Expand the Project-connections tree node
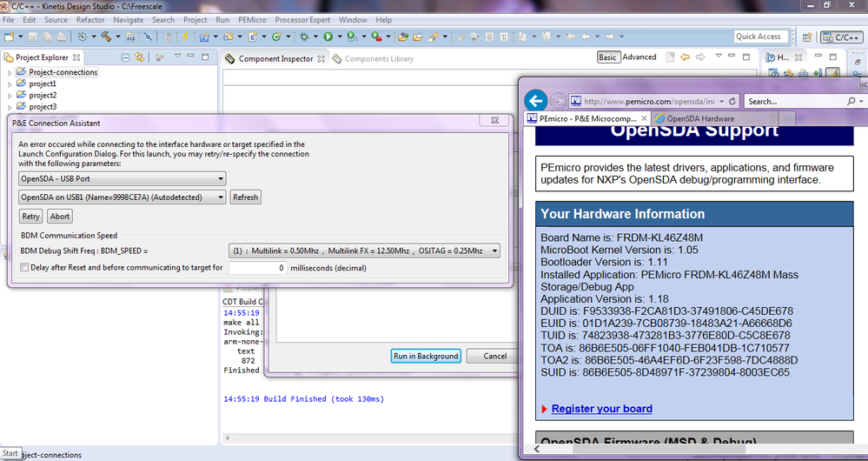The height and width of the screenshot is (461, 868). [x=10, y=72]
